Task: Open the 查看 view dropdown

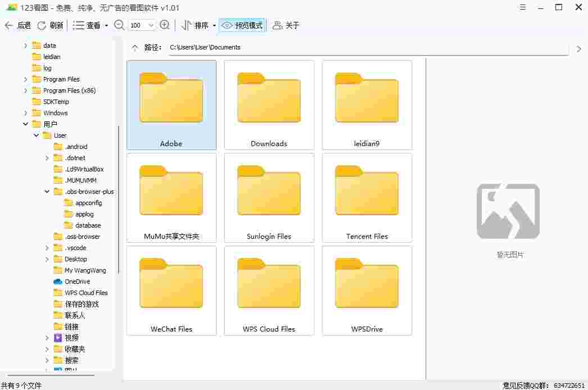Action: 91,25
